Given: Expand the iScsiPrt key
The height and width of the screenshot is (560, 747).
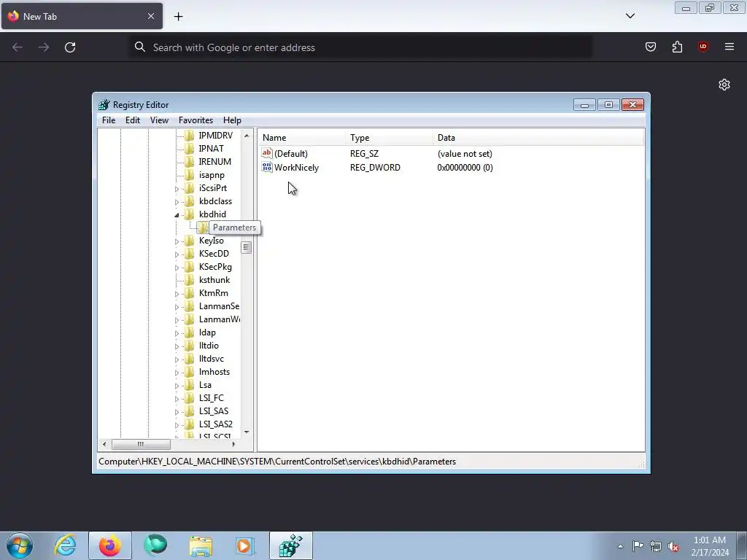Looking at the screenshot, I should (x=177, y=189).
